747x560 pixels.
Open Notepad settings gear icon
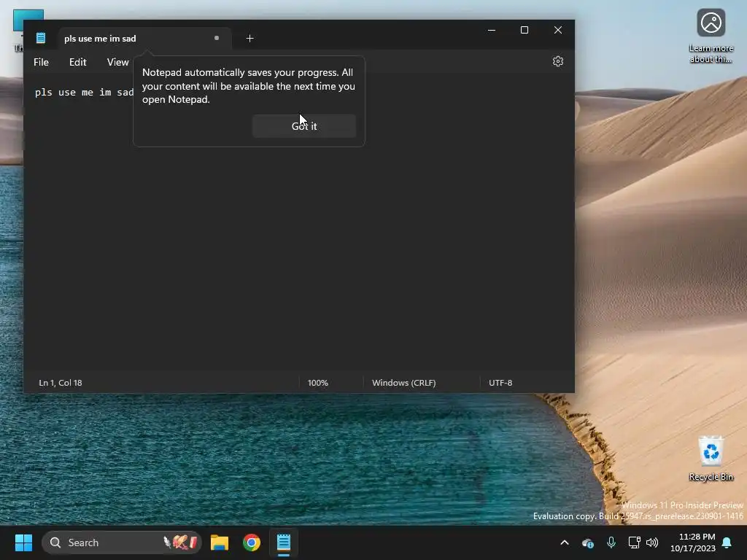click(x=558, y=61)
